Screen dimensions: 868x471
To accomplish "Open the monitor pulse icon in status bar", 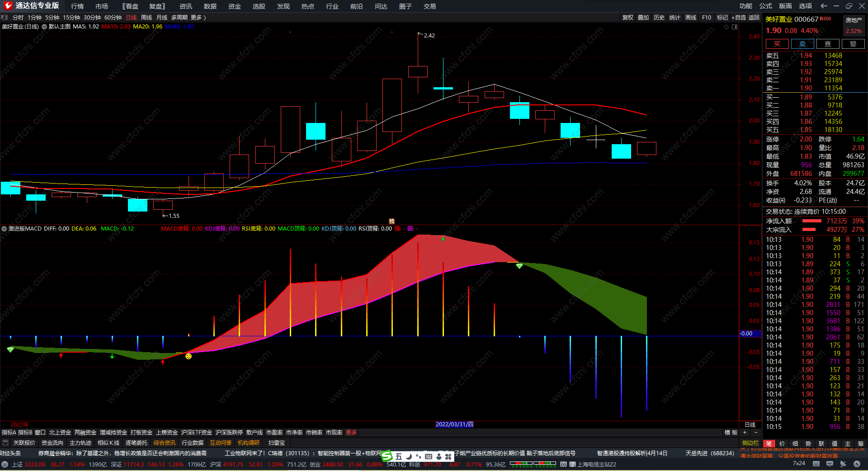I will (x=830, y=464).
